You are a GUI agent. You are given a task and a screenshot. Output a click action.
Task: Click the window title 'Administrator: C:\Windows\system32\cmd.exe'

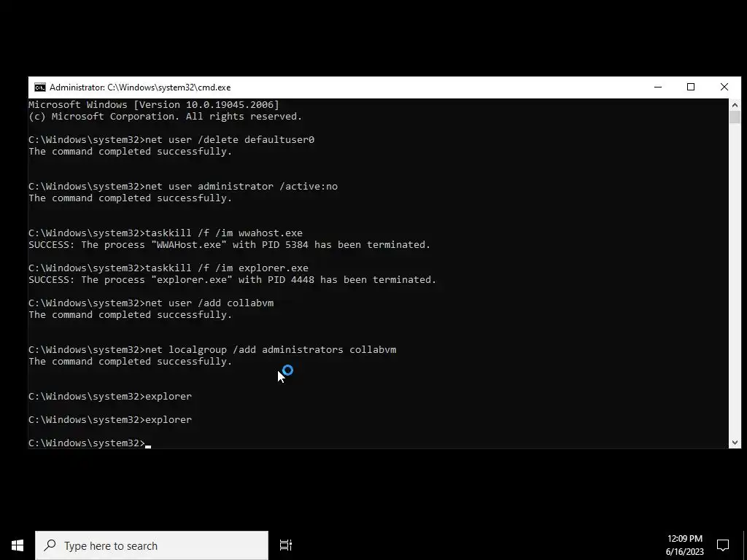coord(140,87)
